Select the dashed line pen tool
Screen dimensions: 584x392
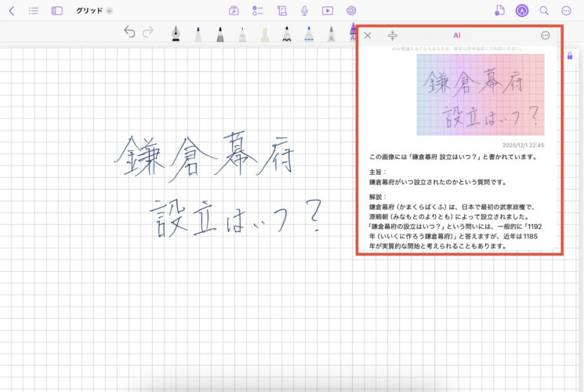(309, 34)
